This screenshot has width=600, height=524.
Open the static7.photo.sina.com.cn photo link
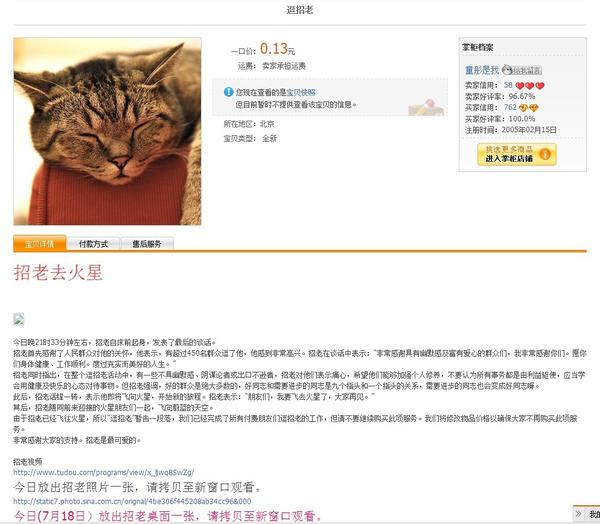[x=132, y=501]
